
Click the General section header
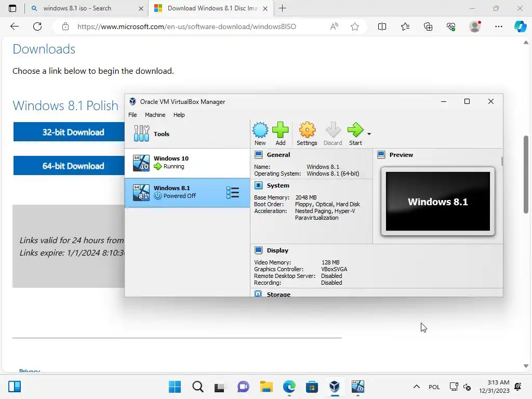coord(278,155)
